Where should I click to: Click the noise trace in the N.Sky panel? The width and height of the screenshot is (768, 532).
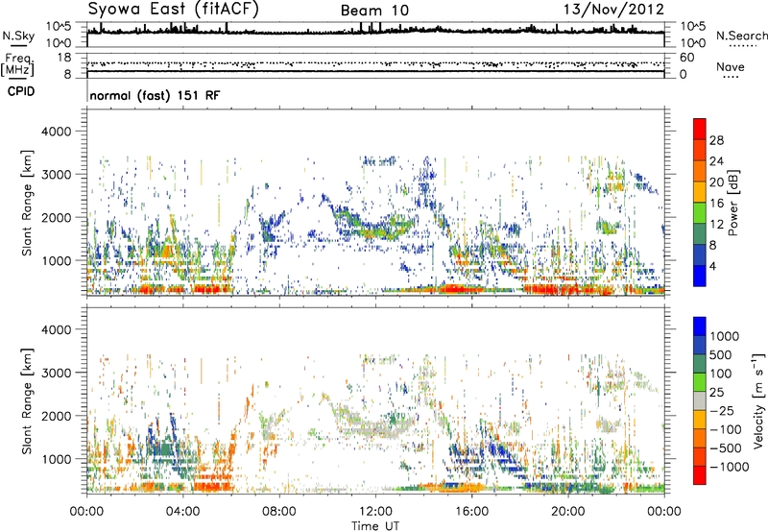click(x=375, y=32)
